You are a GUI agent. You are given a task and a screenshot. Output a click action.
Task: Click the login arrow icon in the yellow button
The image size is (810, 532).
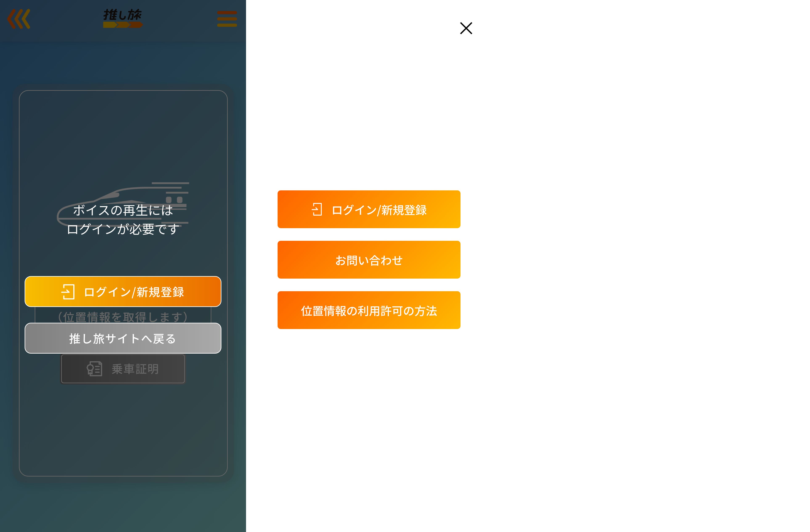68,292
